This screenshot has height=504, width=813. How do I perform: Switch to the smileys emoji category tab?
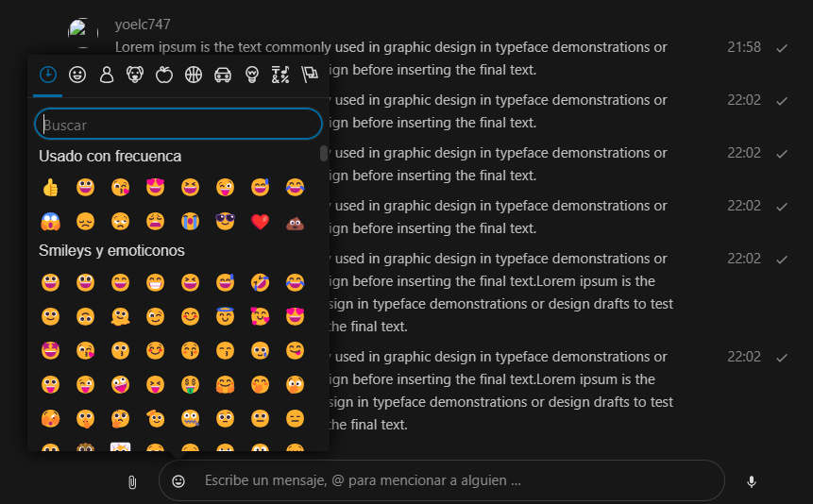(77, 75)
